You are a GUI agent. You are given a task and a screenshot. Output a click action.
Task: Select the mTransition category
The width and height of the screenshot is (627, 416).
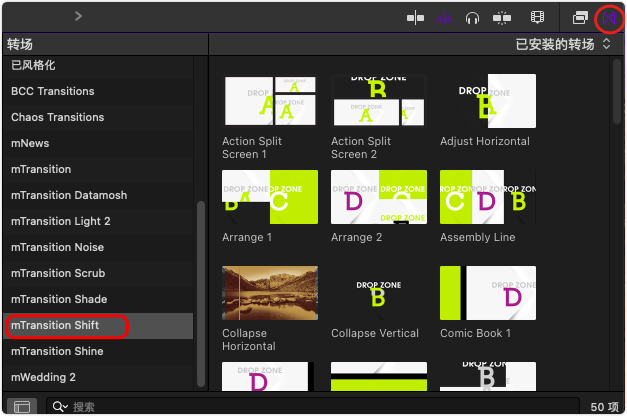98,169
